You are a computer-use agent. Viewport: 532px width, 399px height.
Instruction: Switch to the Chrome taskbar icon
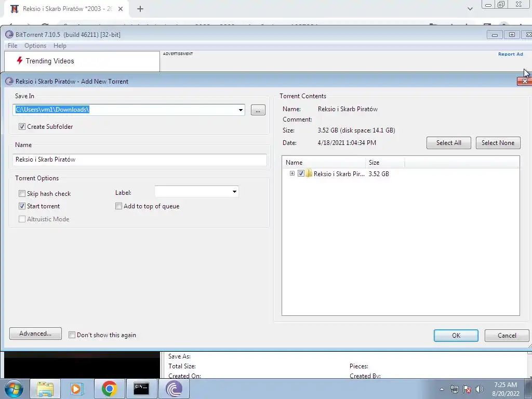pyautogui.click(x=109, y=389)
